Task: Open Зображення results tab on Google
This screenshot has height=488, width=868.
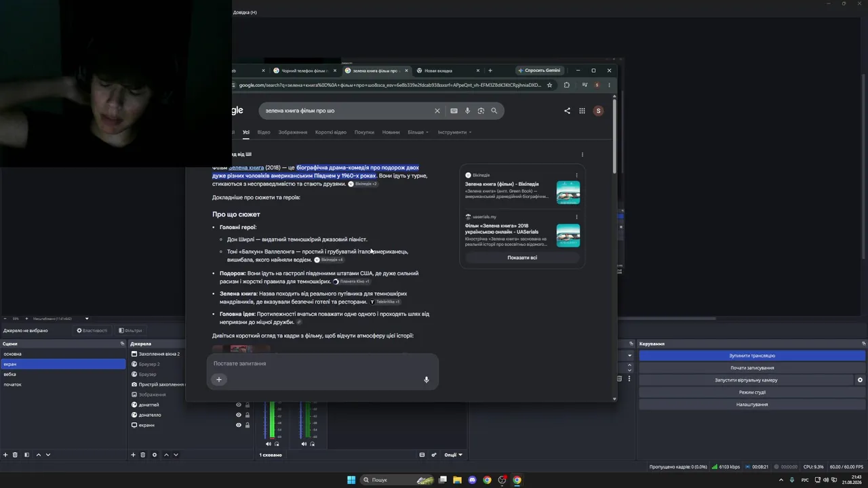Action: click(x=293, y=132)
